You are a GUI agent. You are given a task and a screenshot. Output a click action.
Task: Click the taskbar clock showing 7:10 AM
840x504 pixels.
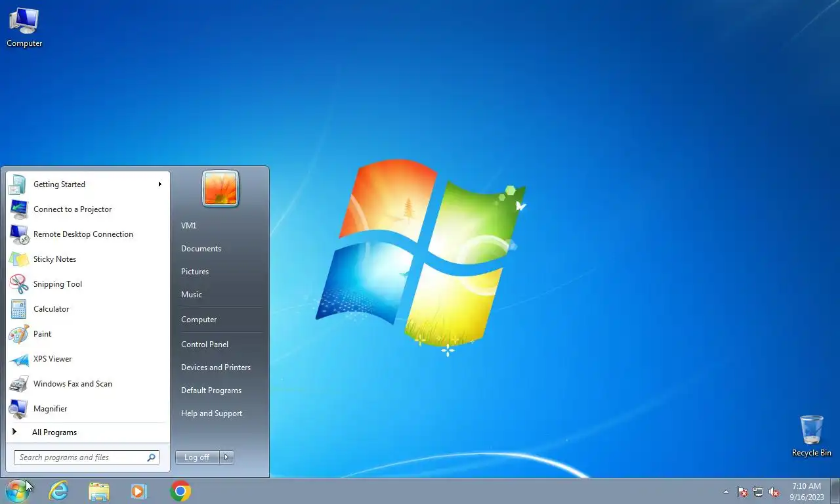(x=807, y=492)
